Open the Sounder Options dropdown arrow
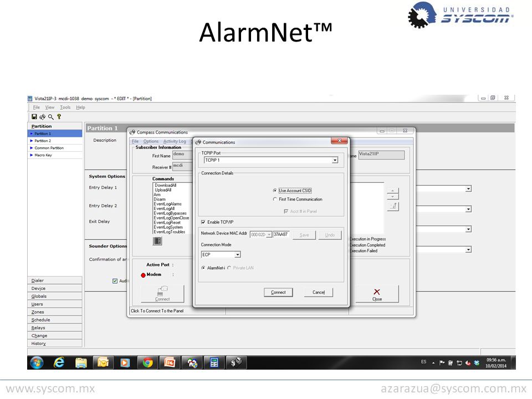This screenshot has height=399, width=532. 468,250
